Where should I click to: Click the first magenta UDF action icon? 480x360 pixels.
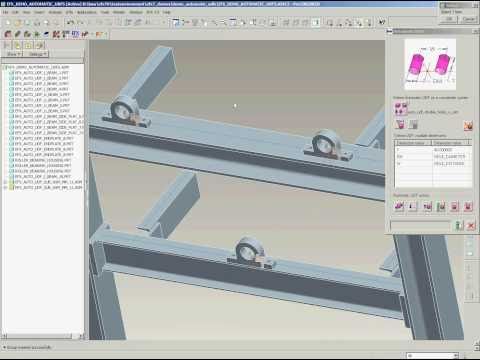(x=399, y=207)
